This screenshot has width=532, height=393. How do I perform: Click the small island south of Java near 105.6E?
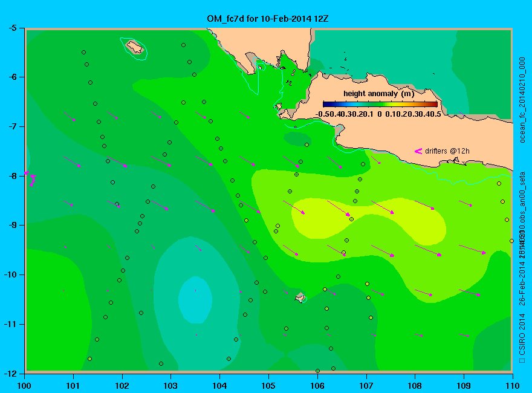coord(300,297)
